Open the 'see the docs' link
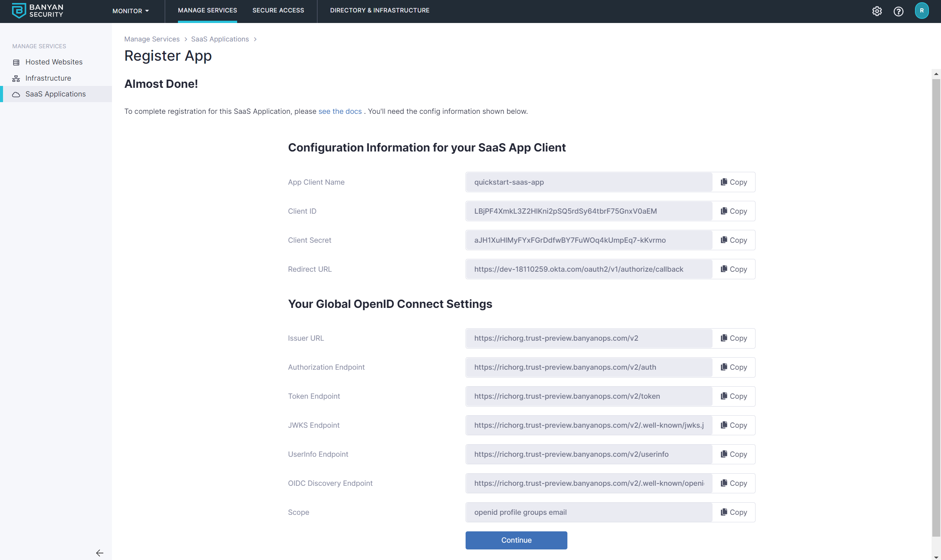 340,111
